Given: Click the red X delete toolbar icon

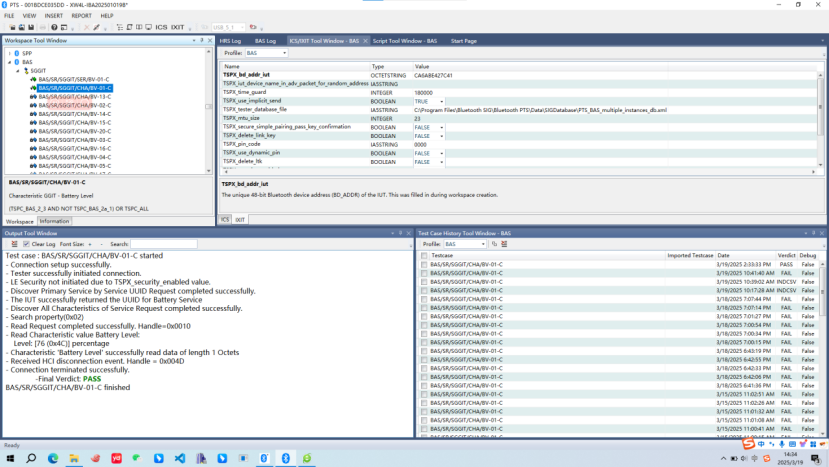Looking at the screenshot, I should [87, 28].
